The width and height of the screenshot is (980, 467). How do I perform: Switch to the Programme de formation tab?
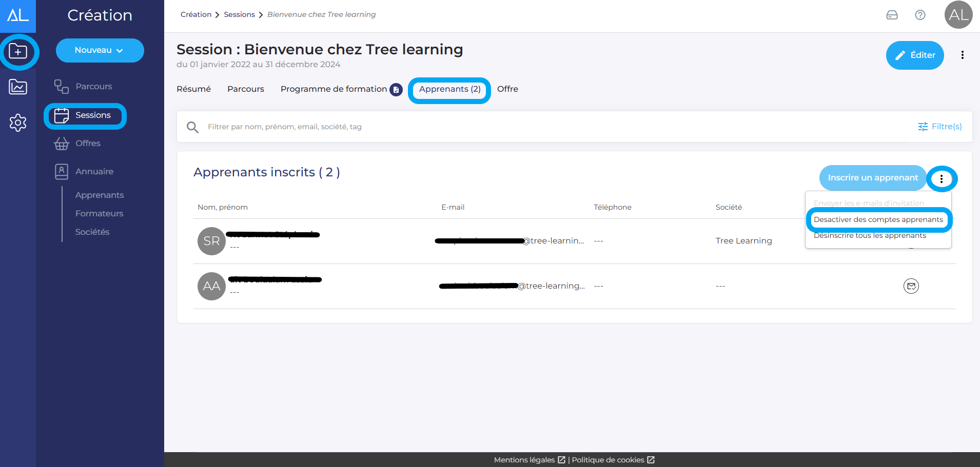pos(334,89)
